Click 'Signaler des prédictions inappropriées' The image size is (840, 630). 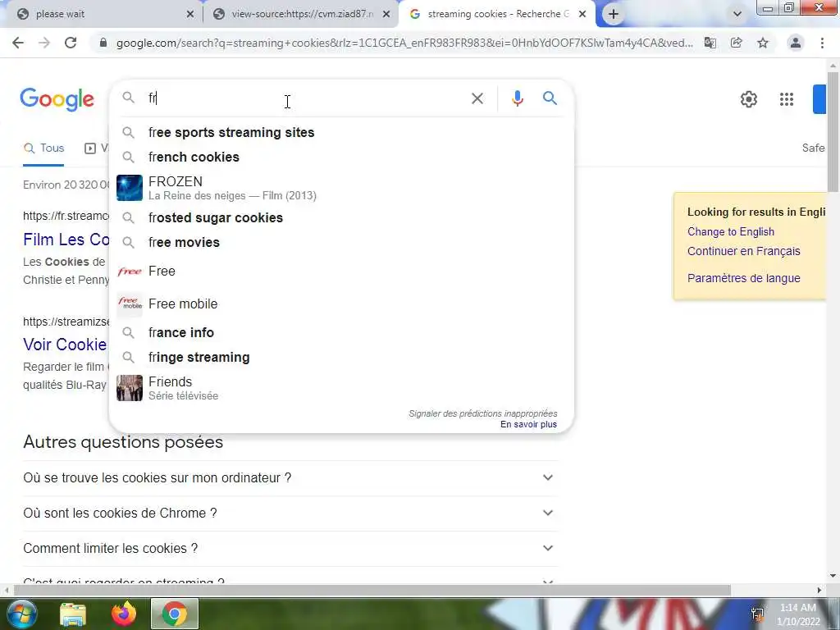482,413
